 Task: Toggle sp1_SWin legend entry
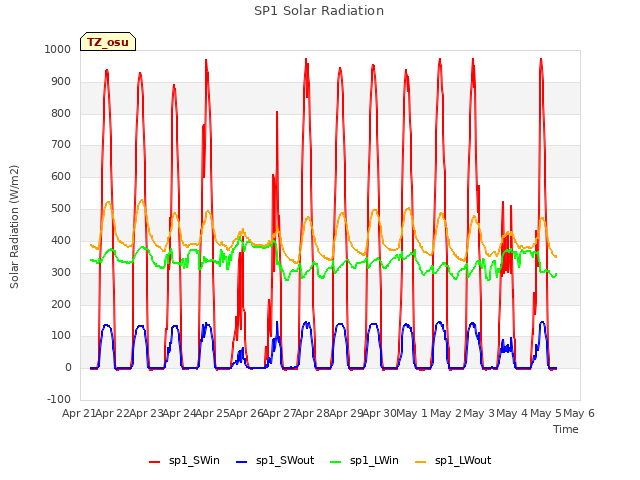click(184, 461)
